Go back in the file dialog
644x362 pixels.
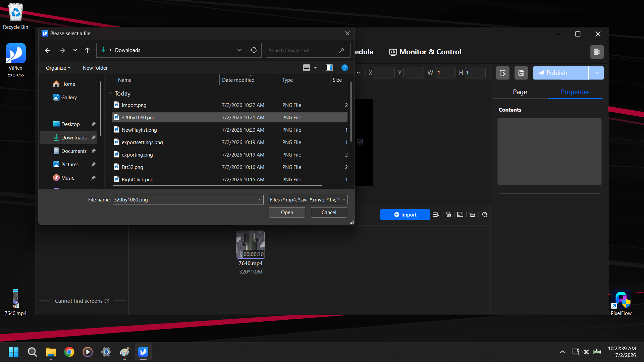[x=48, y=50]
